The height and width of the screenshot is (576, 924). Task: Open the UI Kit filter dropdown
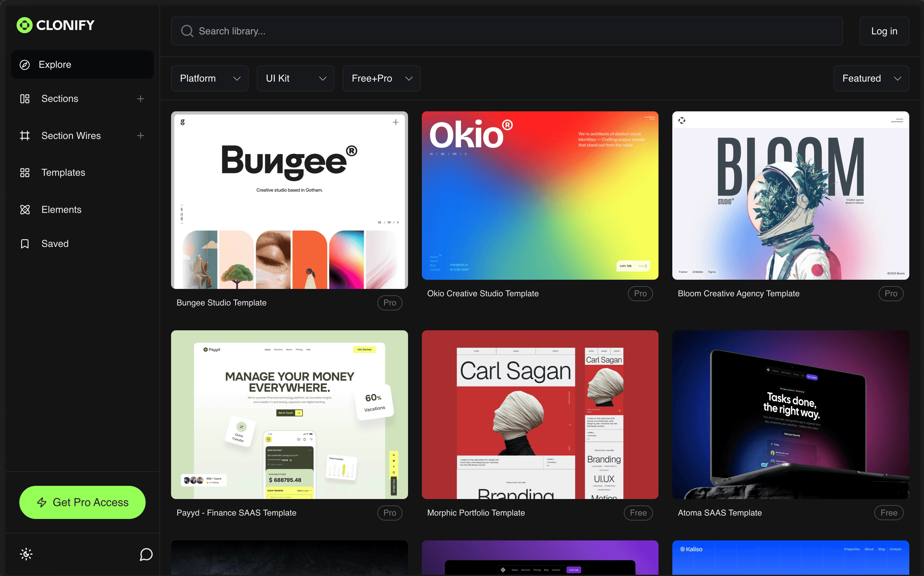coord(296,78)
